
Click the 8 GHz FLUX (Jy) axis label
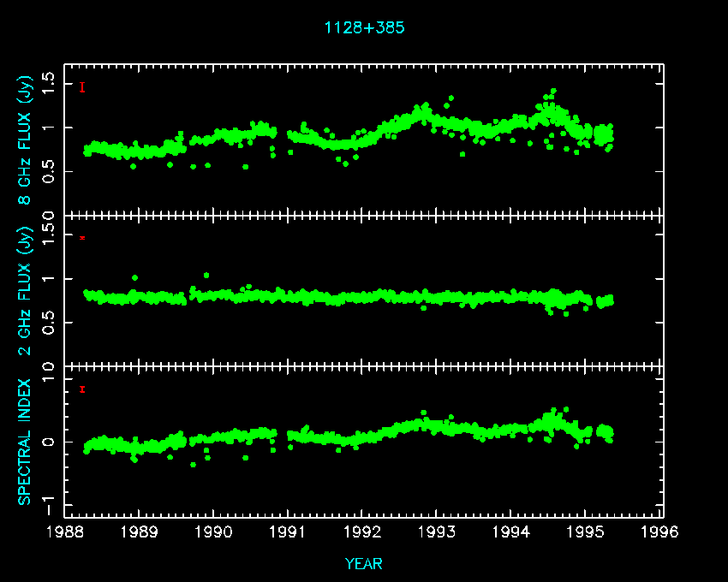click(26, 139)
